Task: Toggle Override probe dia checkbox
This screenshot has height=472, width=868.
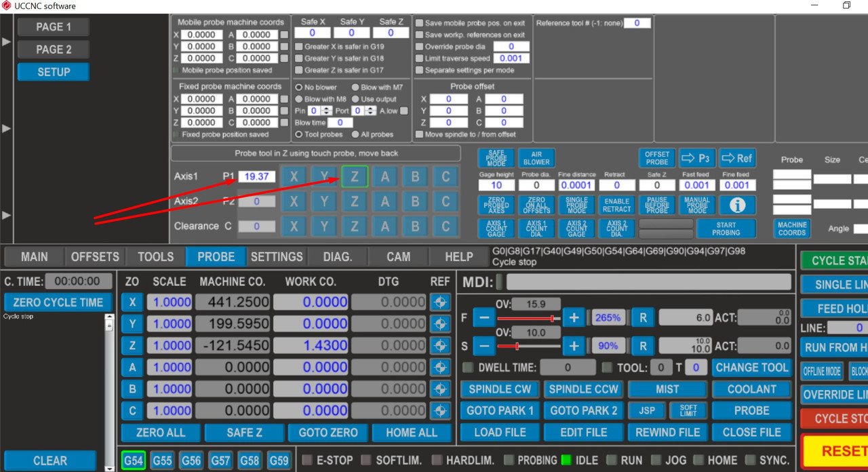Action: coord(419,47)
